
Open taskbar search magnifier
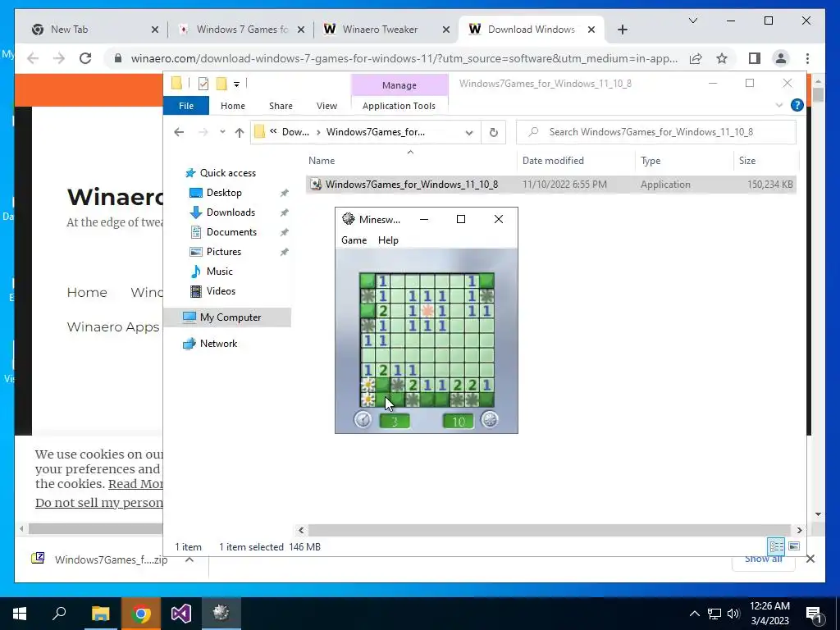tap(59, 614)
